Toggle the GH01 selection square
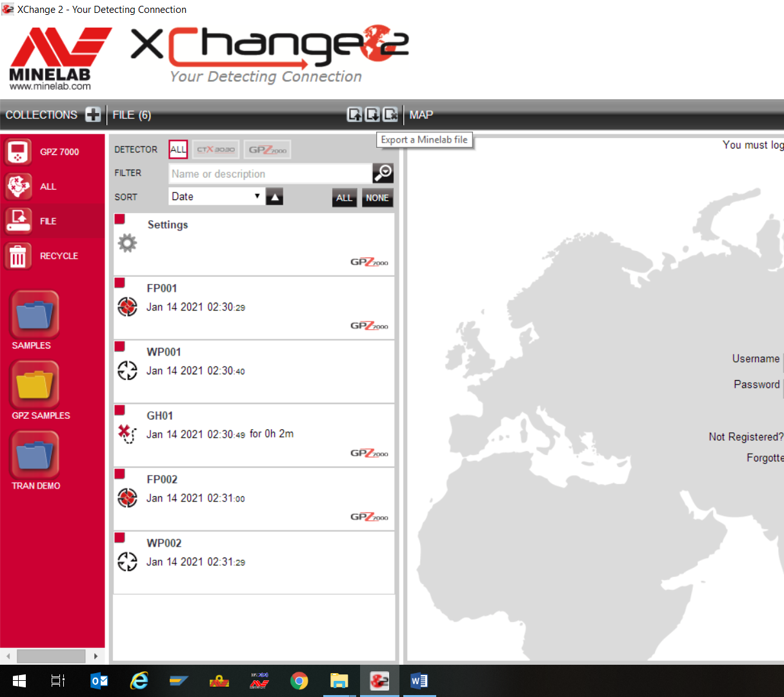 [119, 410]
